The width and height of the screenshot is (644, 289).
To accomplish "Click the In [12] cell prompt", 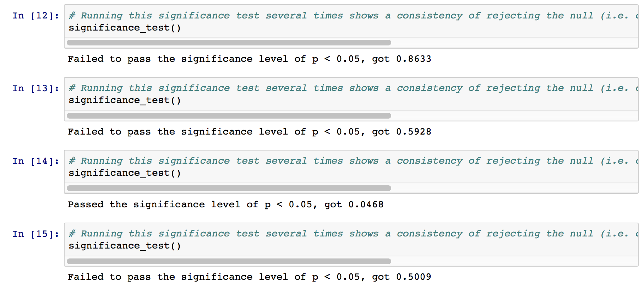I will [x=36, y=16].
